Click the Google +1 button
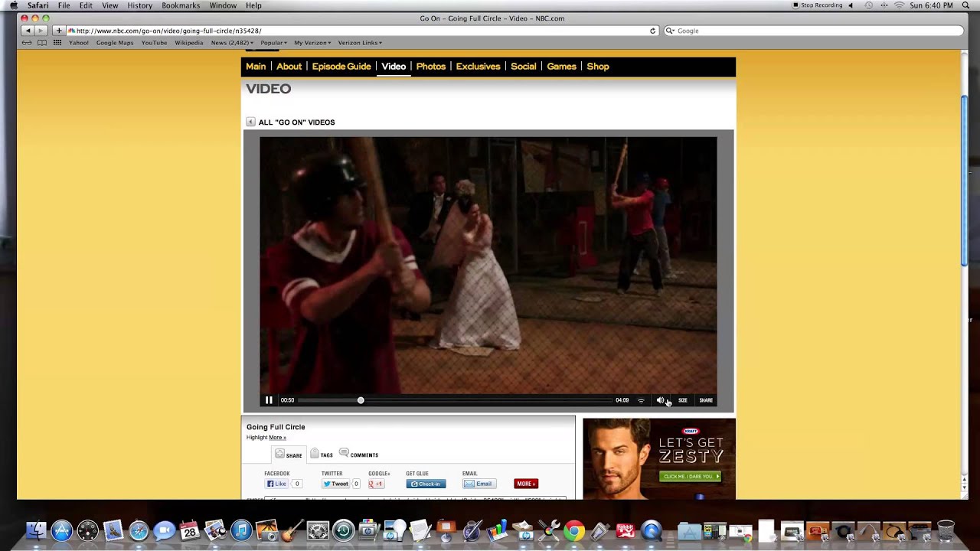This screenshot has height=551, width=980. (376, 484)
